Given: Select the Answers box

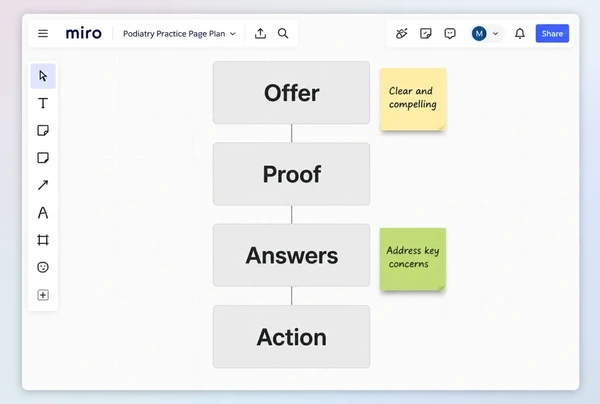Looking at the screenshot, I should point(292,255).
